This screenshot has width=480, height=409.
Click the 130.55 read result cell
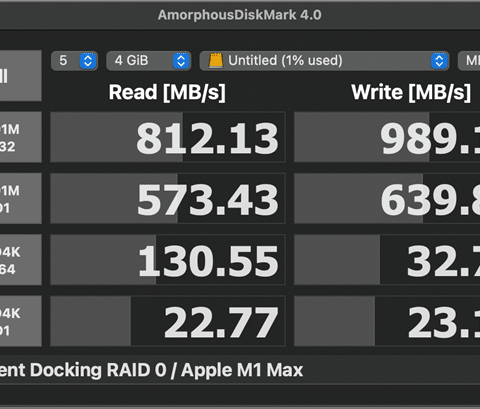(168, 260)
